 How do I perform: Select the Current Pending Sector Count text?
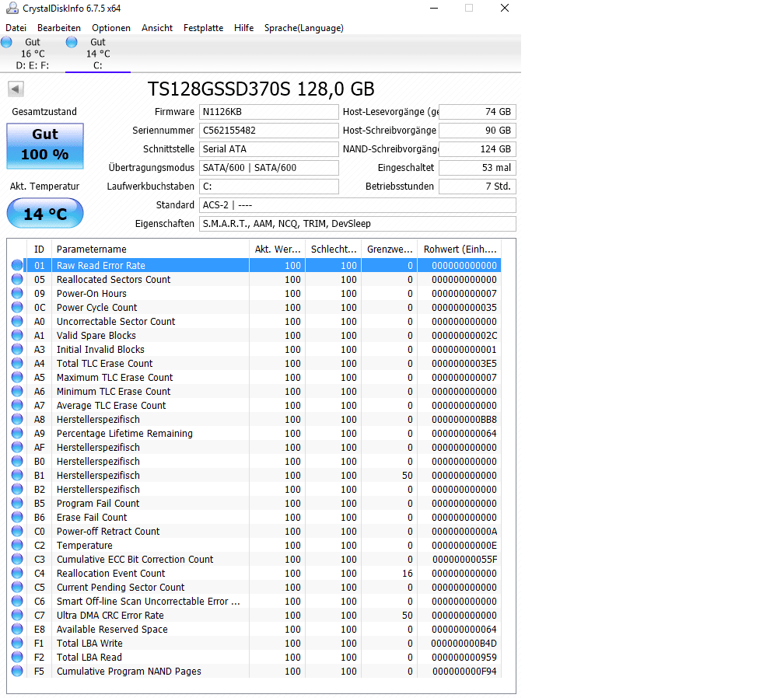(121, 587)
